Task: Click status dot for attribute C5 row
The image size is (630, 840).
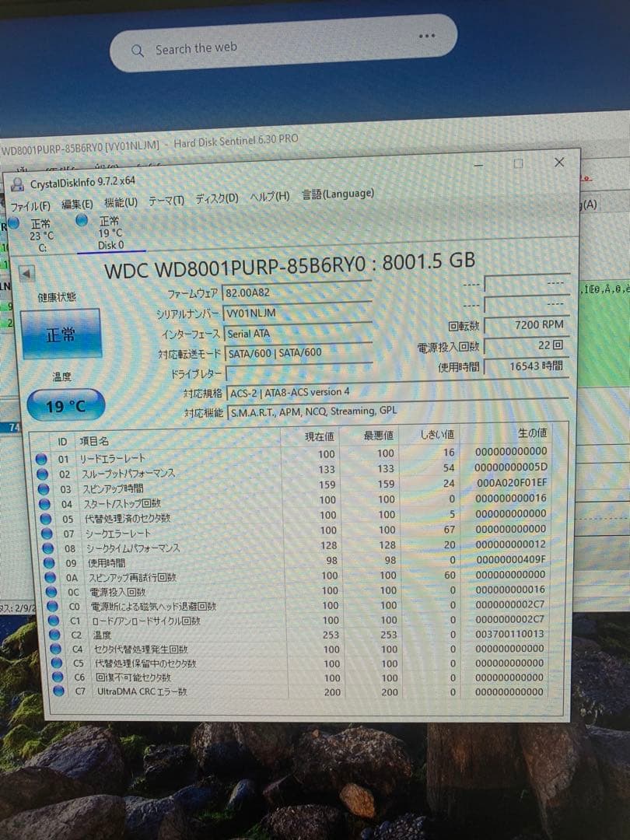Action: pyautogui.click(x=56, y=663)
